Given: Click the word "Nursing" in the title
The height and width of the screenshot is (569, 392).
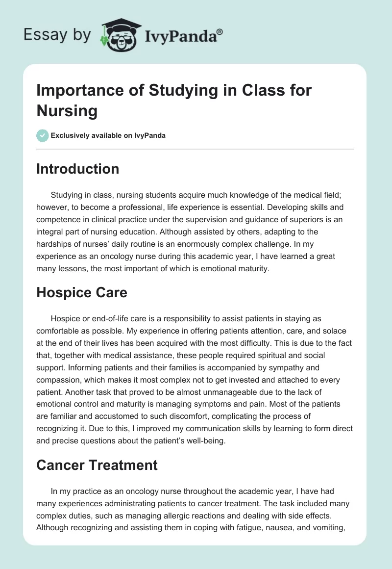Looking at the screenshot, I should pos(67,111).
